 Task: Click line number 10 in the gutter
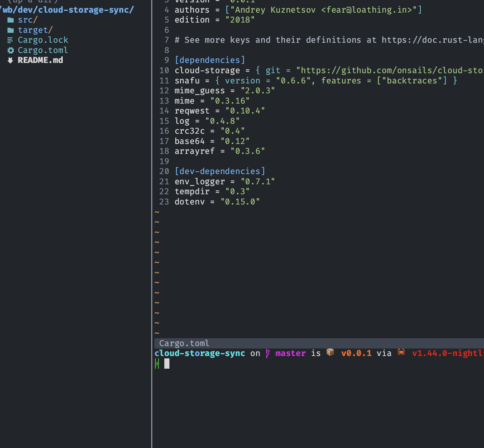[x=164, y=70]
